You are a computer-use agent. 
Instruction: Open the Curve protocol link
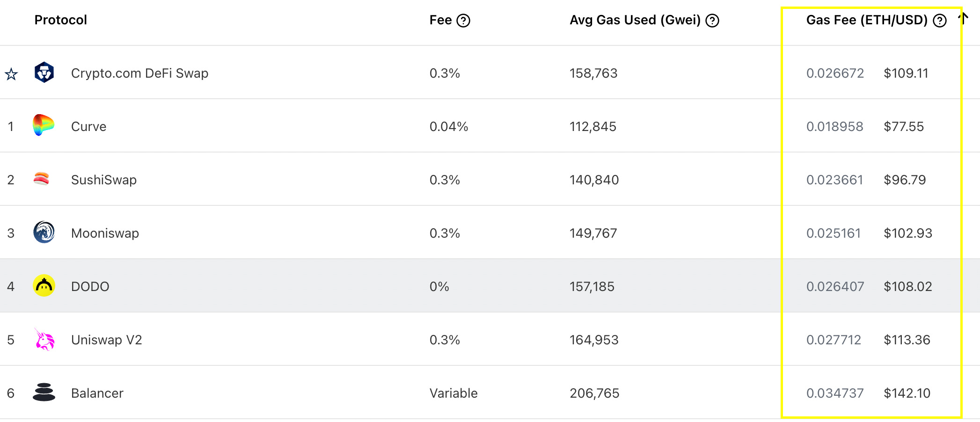[x=88, y=126]
